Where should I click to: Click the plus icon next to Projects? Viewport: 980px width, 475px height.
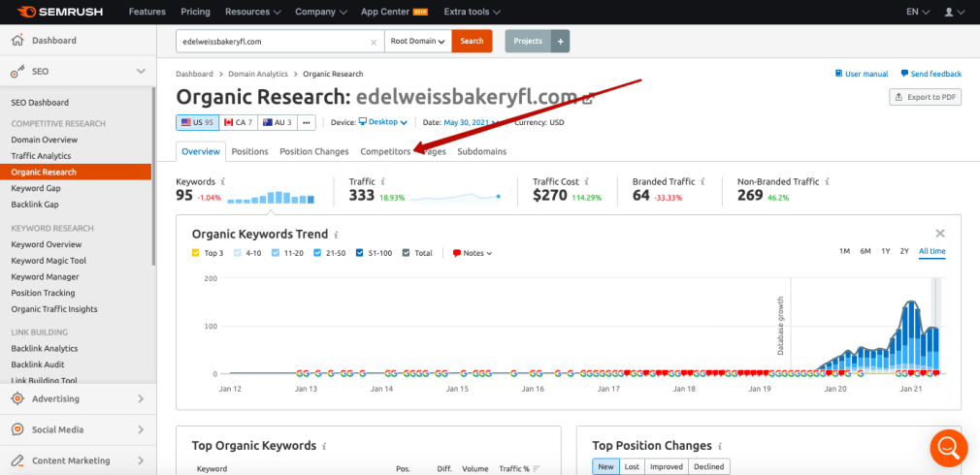pos(561,42)
